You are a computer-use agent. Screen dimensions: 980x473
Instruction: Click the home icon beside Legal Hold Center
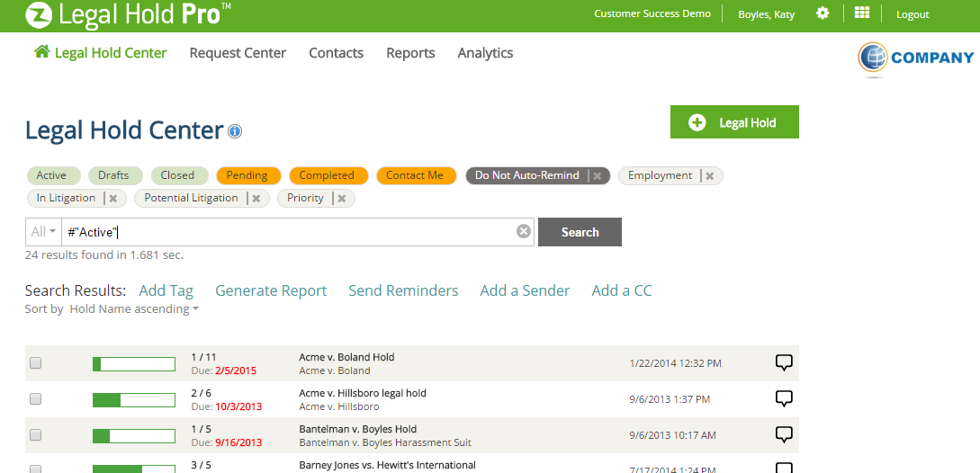pyautogui.click(x=42, y=52)
